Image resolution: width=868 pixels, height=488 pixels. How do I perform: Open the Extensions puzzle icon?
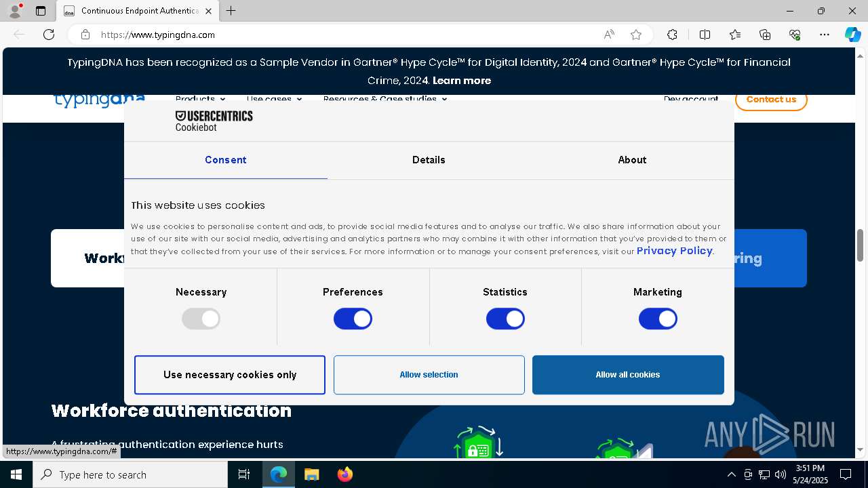pos(672,35)
